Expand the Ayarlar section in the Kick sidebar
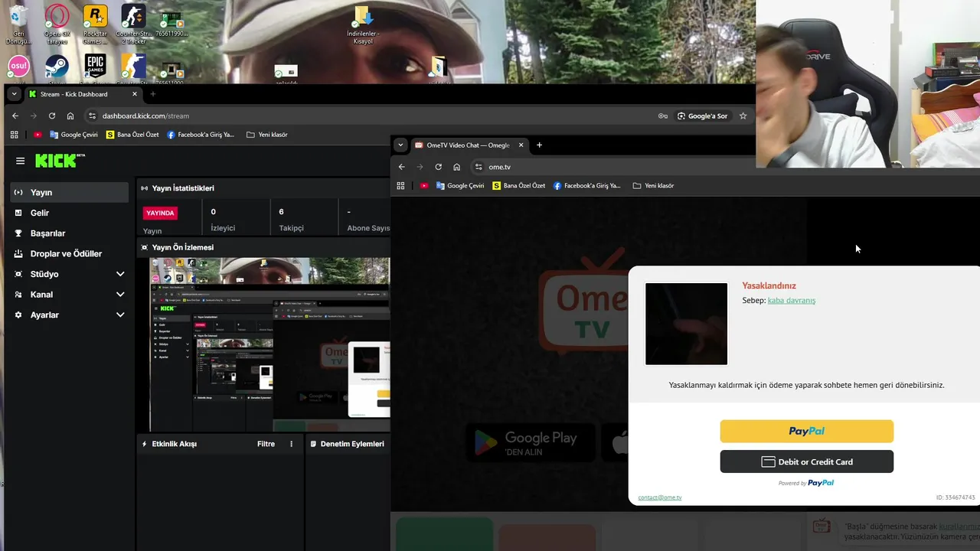This screenshot has width=980, height=551. pos(120,315)
